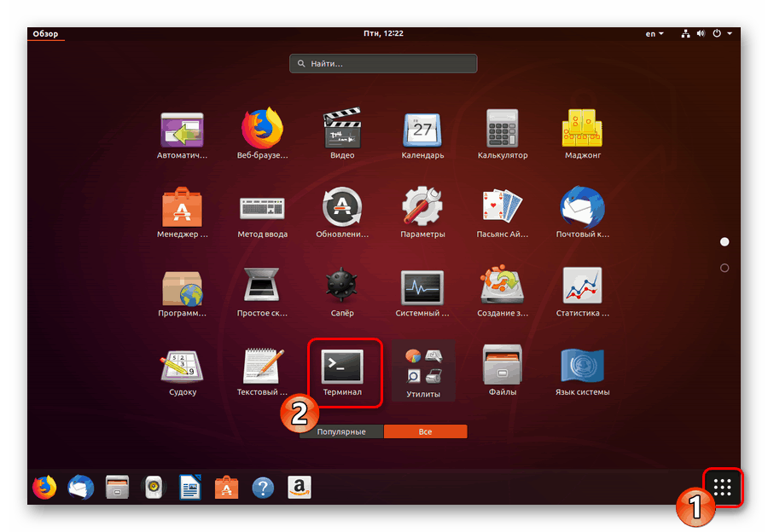Open the en keyboard layout dropdown
Viewport: 768px width, 532px height.
coord(655,34)
